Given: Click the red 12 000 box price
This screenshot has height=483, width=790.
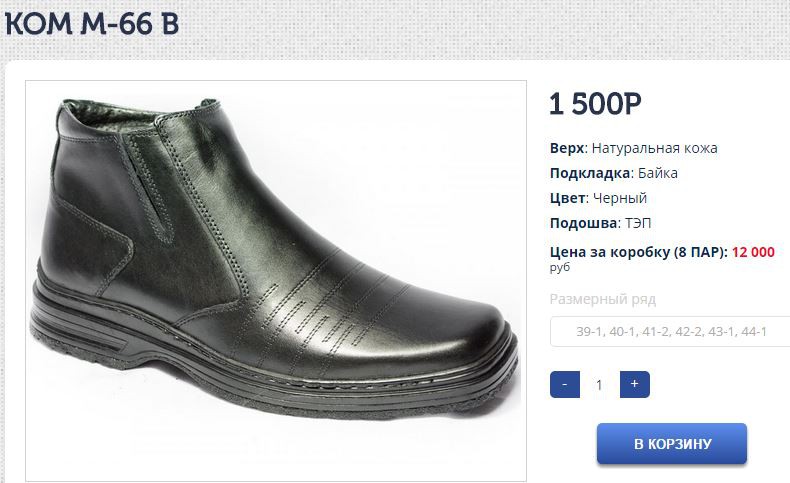Looking at the screenshot, I should pos(753,251).
